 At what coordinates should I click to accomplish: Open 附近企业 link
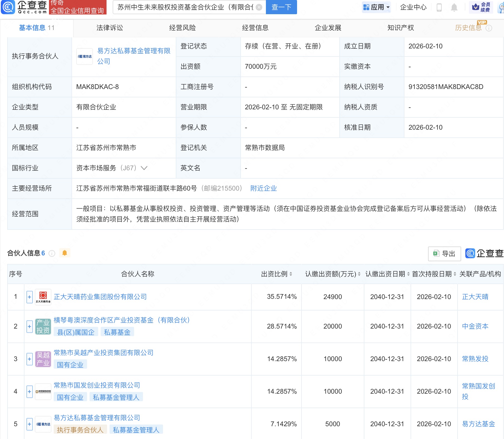point(263,188)
